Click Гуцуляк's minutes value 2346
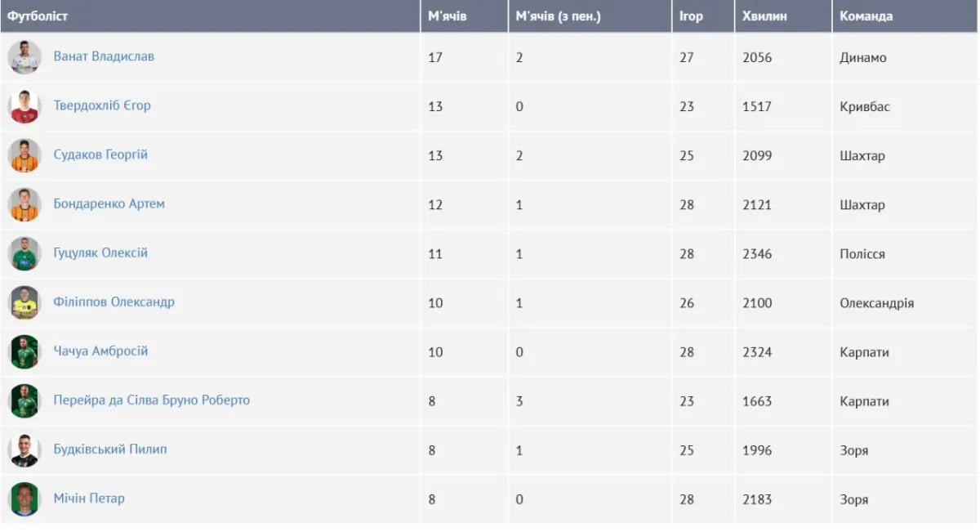This screenshot has width=980, height=532. point(757,254)
